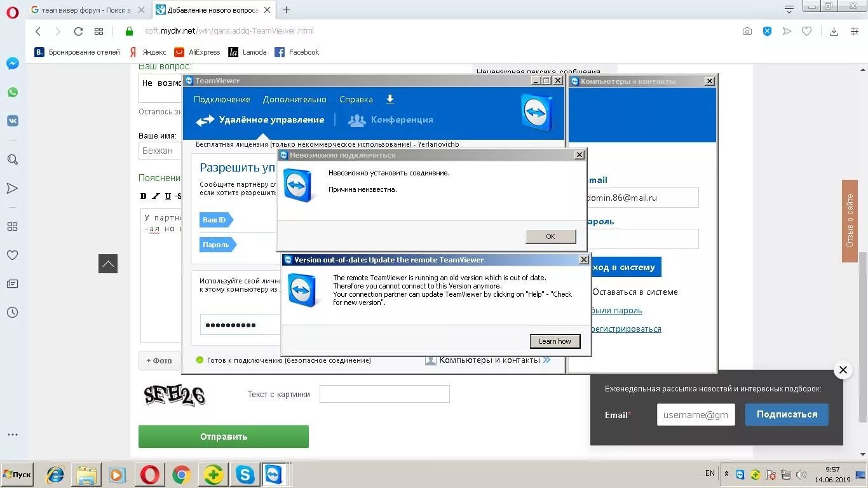Click scroll-to-top arrow on page

(108, 263)
